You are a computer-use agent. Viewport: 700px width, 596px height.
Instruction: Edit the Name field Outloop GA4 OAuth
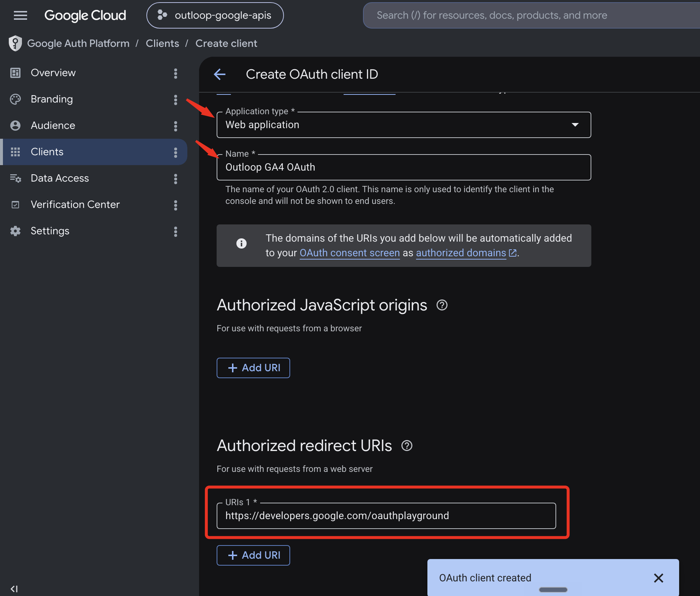point(403,167)
